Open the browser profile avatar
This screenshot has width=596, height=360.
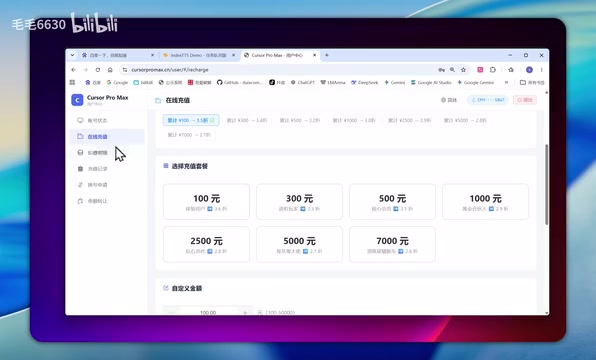(x=529, y=70)
